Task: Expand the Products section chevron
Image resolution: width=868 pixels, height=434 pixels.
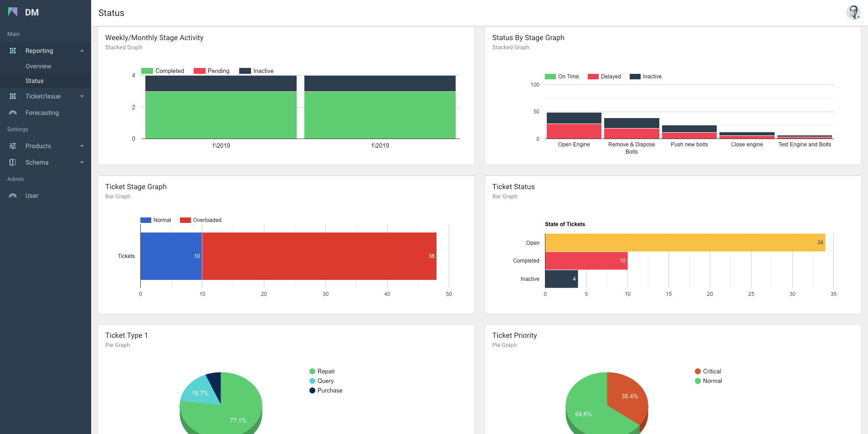Action: [82, 146]
